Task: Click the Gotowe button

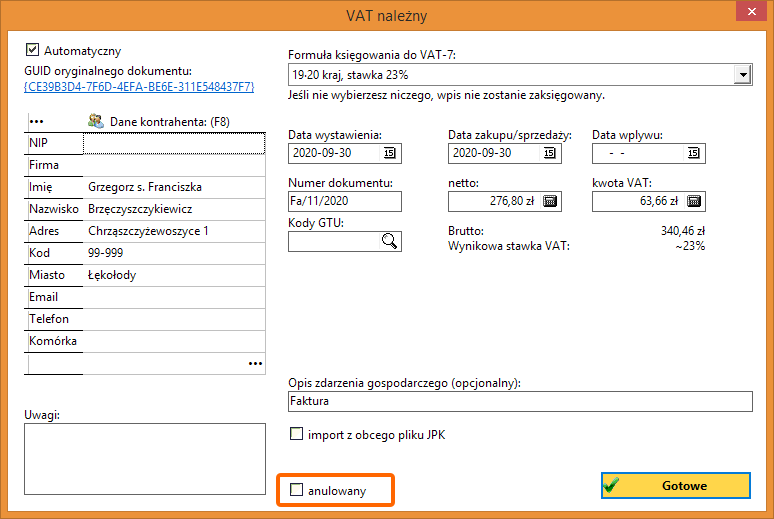Action: click(x=676, y=485)
